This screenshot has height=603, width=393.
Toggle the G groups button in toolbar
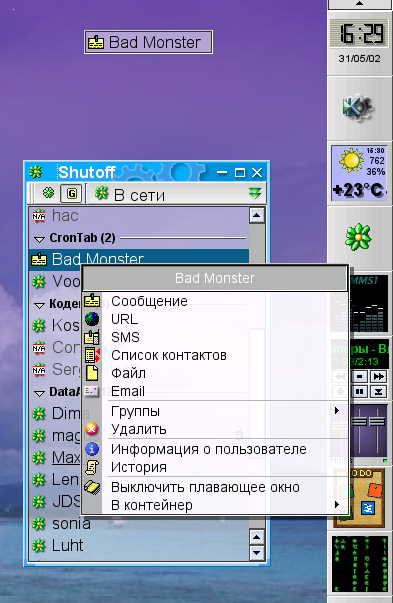click(x=72, y=193)
